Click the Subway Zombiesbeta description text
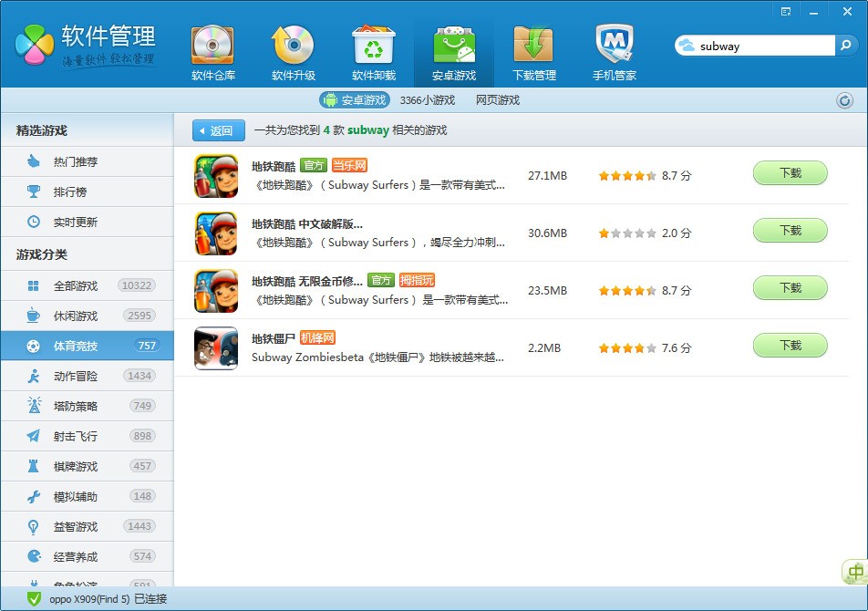This screenshot has width=868, height=611. [377, 357]
